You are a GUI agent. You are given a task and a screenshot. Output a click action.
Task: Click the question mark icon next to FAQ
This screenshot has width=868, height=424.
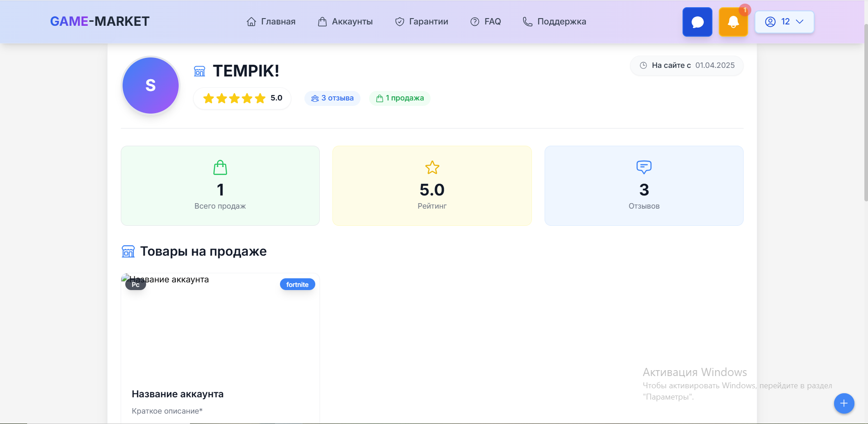click(474, 22)
